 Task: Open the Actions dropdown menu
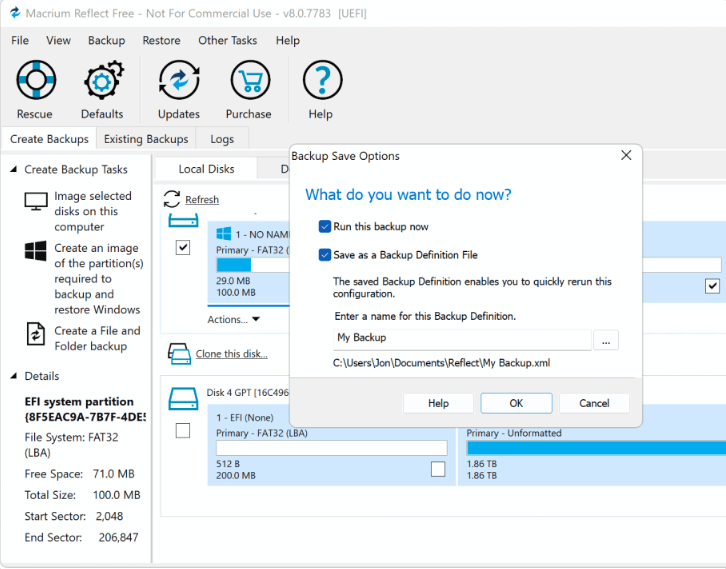point(234,320)
